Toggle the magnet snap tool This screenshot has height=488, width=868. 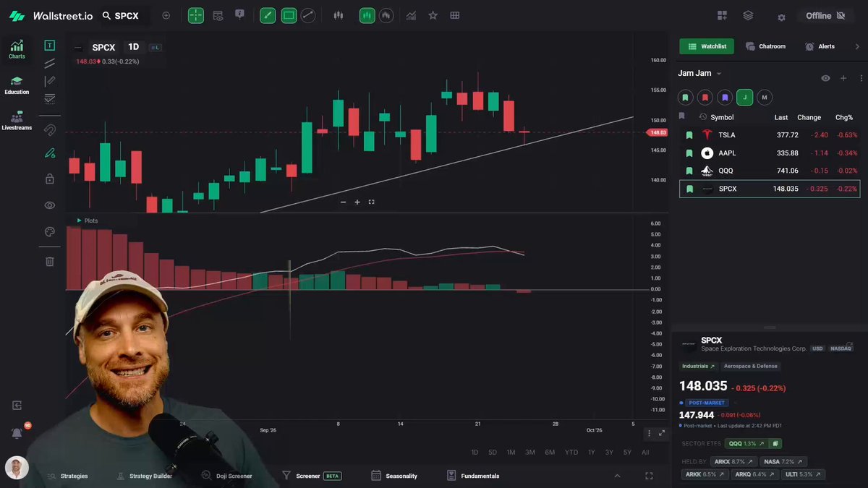coord(50,130)
